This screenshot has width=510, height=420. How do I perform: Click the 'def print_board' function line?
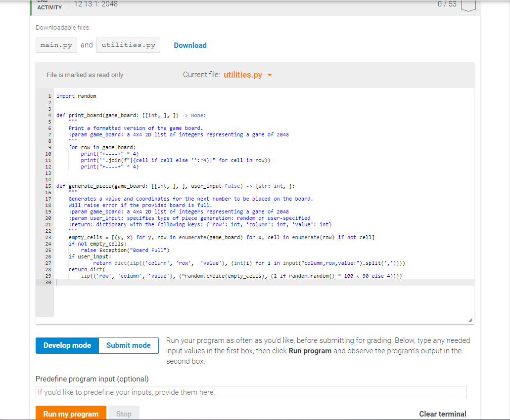pos(131,115)
